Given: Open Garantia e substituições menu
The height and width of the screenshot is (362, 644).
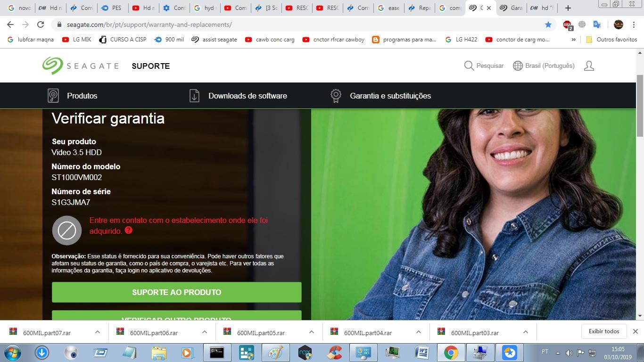Looking at the screenshot, I should [x=380, y=96].
